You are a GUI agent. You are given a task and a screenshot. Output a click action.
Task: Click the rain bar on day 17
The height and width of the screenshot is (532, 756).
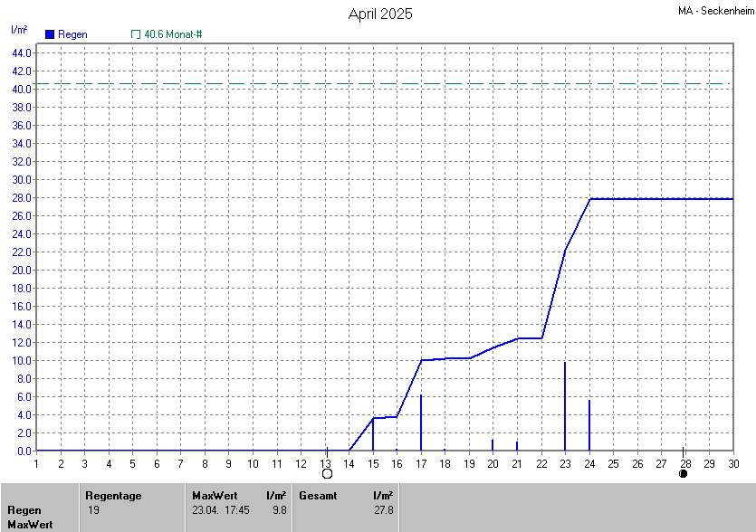pos(421,423)
